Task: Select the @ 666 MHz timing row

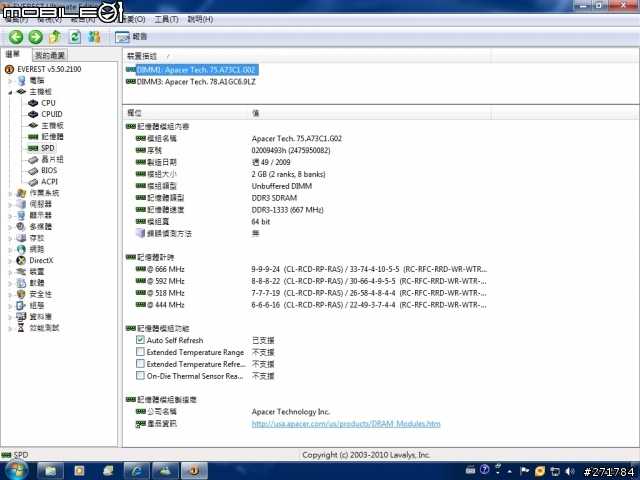Action: click(x=311, y=269)
